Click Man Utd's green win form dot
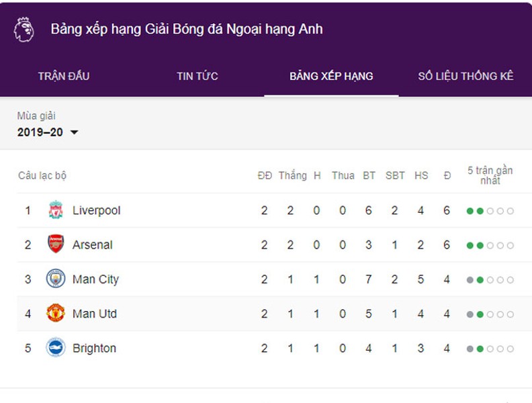This screenshot has height=403, width=532. click(x=480, y=314)
